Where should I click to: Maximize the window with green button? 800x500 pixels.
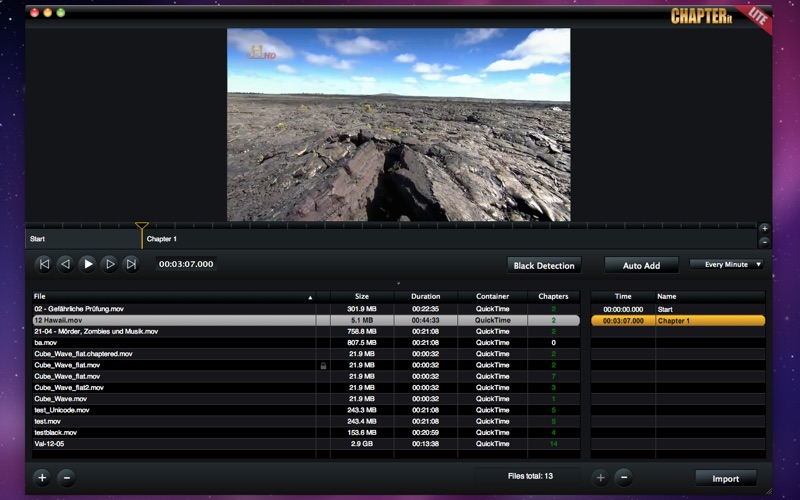[61, 12]
